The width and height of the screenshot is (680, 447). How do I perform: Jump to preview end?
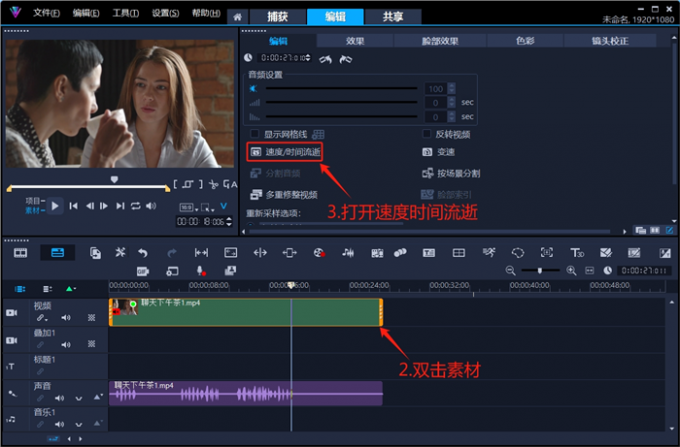click(x=120, y=206)
